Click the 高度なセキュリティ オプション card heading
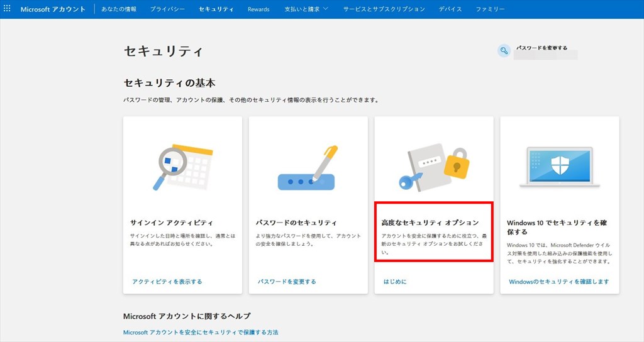This screenshot has height=342, width=644. [x=430, y=223]
